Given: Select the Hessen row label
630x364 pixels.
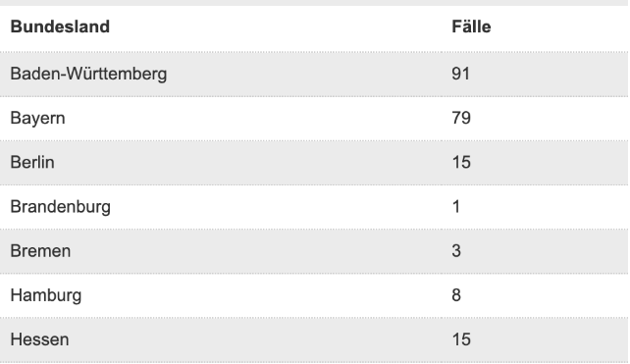Looking at the screenshot, I should click(x=40, y=339).
